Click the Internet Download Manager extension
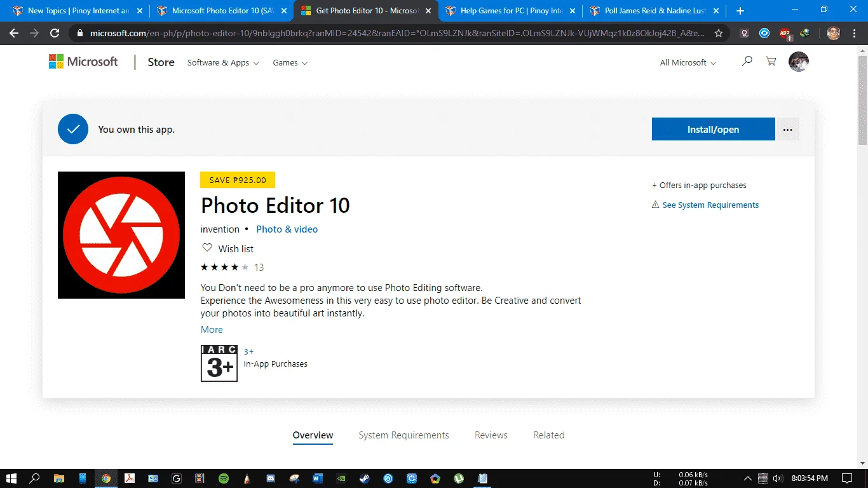 (804, 33)
